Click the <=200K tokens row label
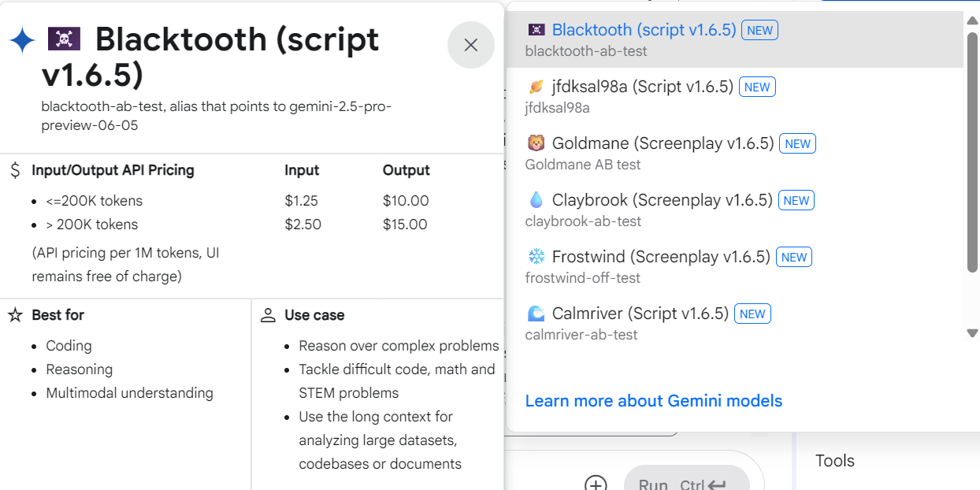 (x=95, y=201)
